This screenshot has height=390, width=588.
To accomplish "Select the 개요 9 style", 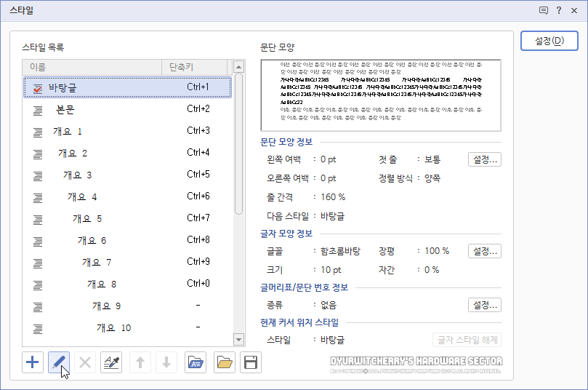I will click(x=127, y=306).
